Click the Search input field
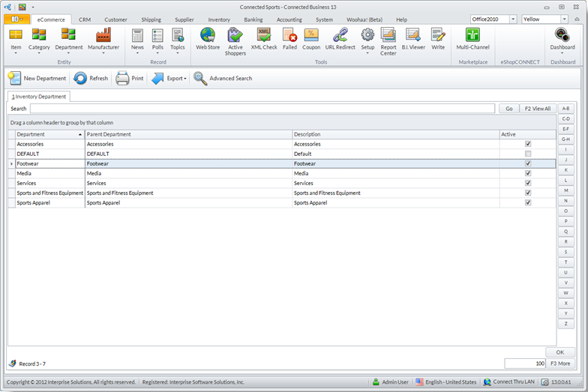This screenshot has height=392, width=588. [x=262, y=109]
